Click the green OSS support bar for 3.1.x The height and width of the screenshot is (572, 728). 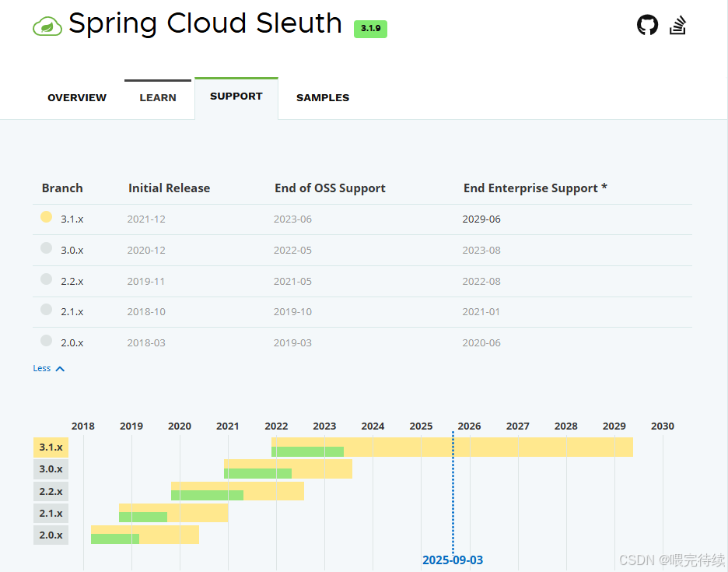(307, 451)
